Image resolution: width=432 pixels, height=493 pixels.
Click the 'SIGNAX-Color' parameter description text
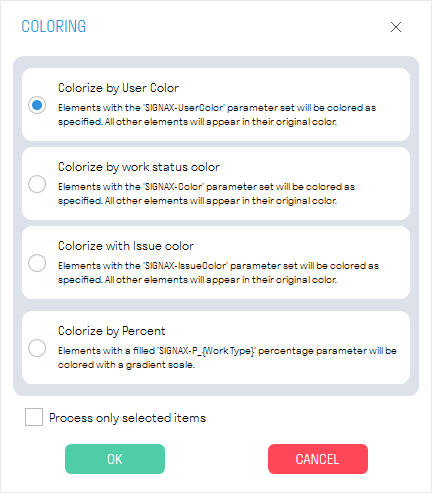click(206, 194)
